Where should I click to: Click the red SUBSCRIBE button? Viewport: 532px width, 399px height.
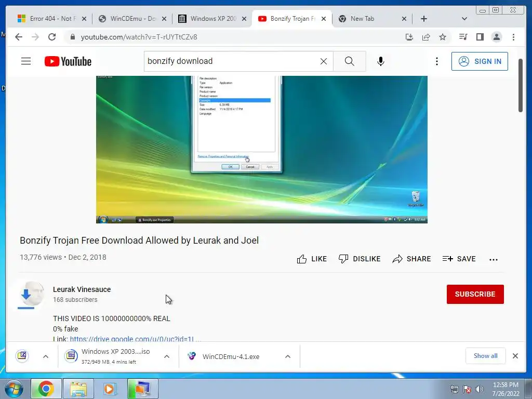[475, 294]
